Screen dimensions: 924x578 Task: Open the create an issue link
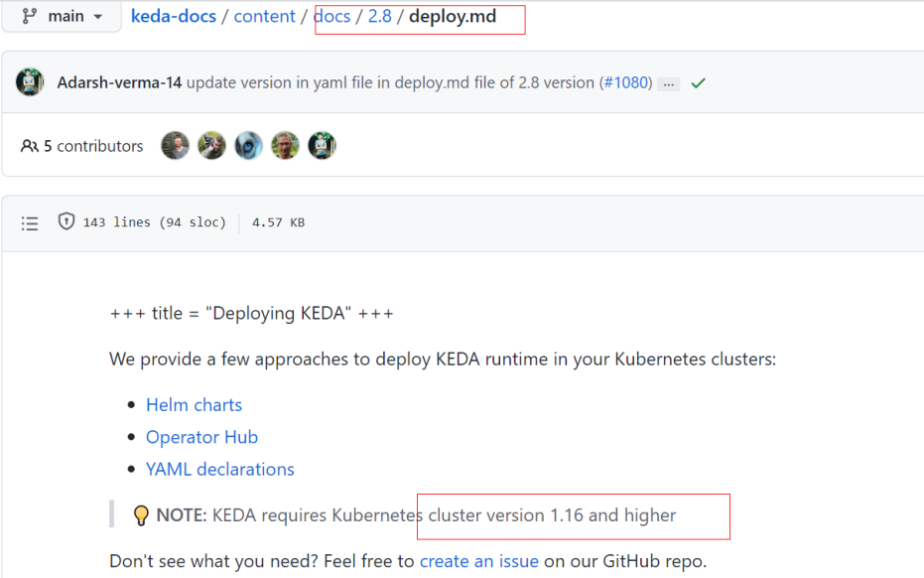pyautogui.click(x=479, y=561)
